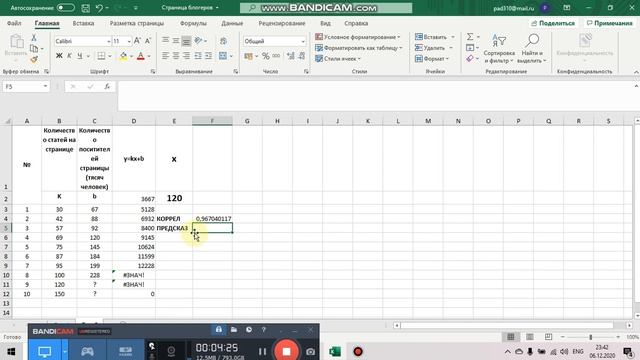This screenshot has width=640, height=360.
Task: Click the Accounting number format icon
Action: [x=248, y=56]
